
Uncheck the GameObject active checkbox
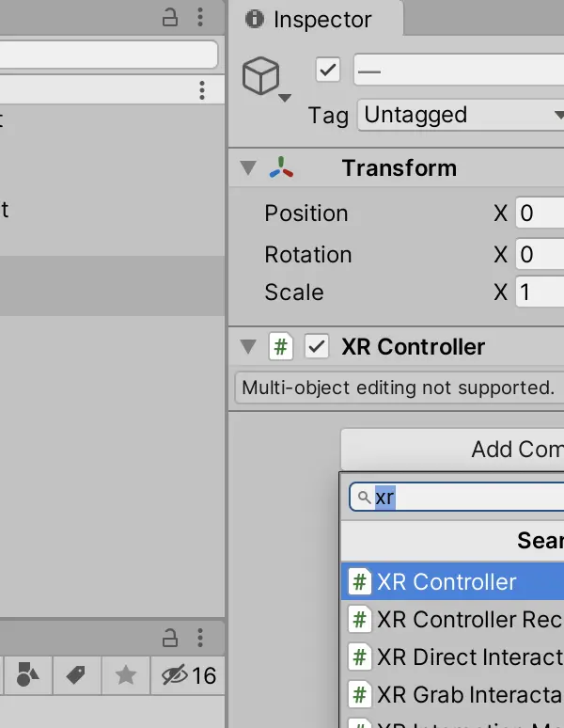pyautogui.click(x=327, y=71)
